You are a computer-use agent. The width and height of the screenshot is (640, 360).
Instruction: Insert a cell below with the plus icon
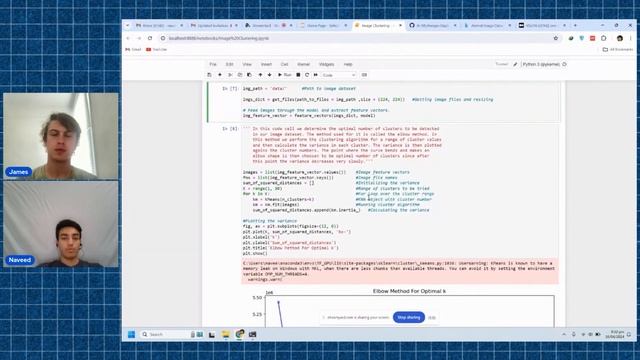point(220,75)
